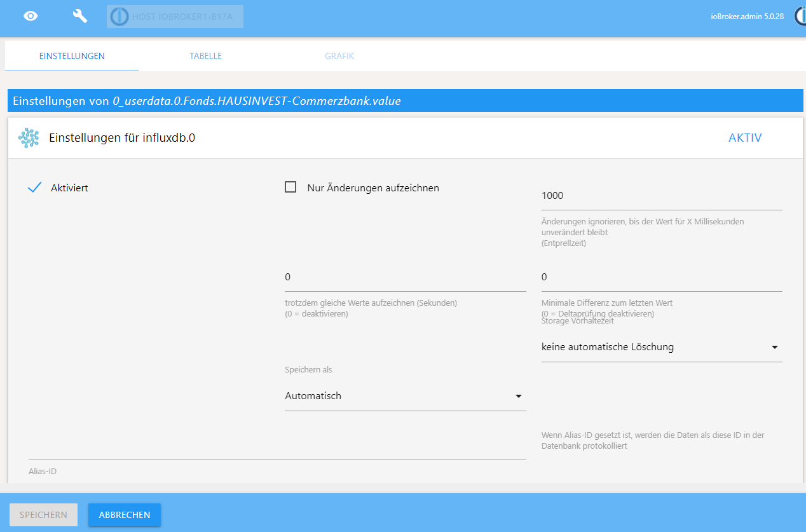
Task: Click the Alias-ID hint text about Datenbank
Action: click(x=653, y=440)
